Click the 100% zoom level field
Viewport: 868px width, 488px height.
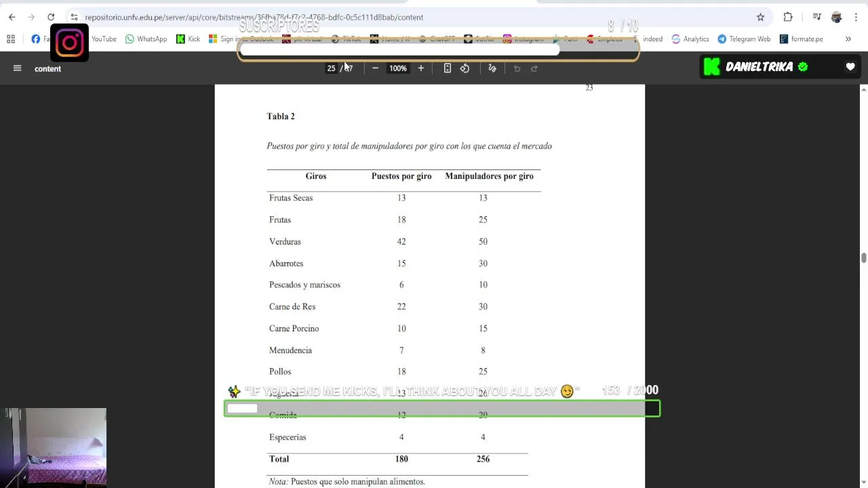click(x=398, y=68)
